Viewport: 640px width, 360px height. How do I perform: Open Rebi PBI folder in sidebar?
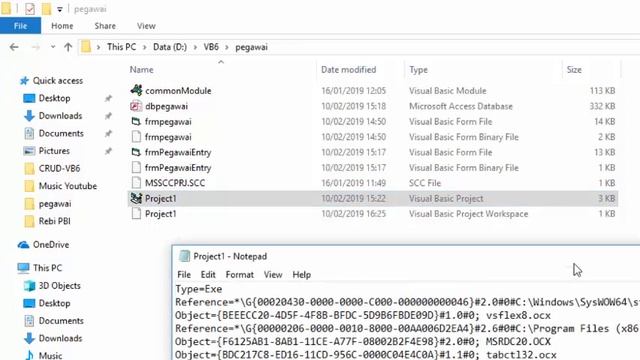(54, 221)
